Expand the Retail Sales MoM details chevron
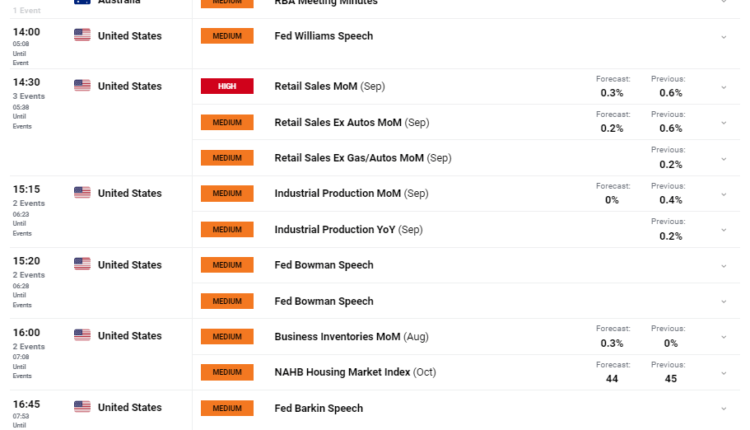Viewport: 750px width, 430px height. 723,87
